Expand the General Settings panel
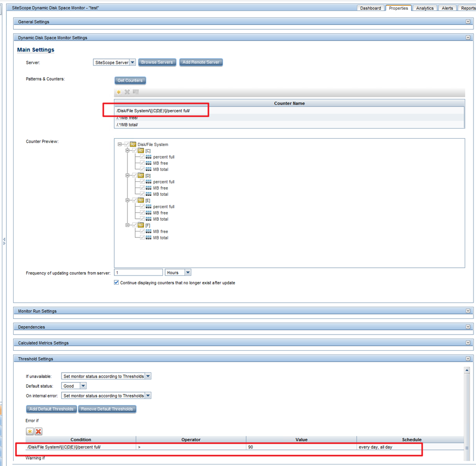This screenshot has height=466, width=476. click(468, 21)
